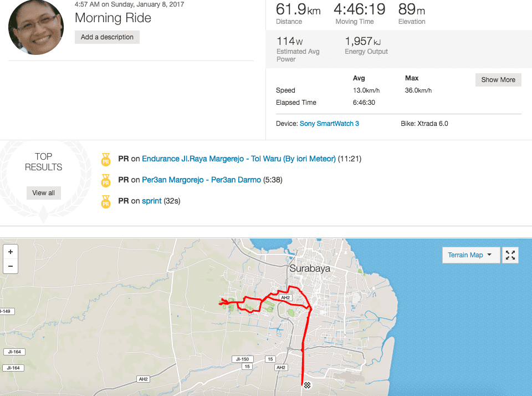Screen dimensions: 532x396
Task: Open the sprint segment link
Action: coord(151,201)
